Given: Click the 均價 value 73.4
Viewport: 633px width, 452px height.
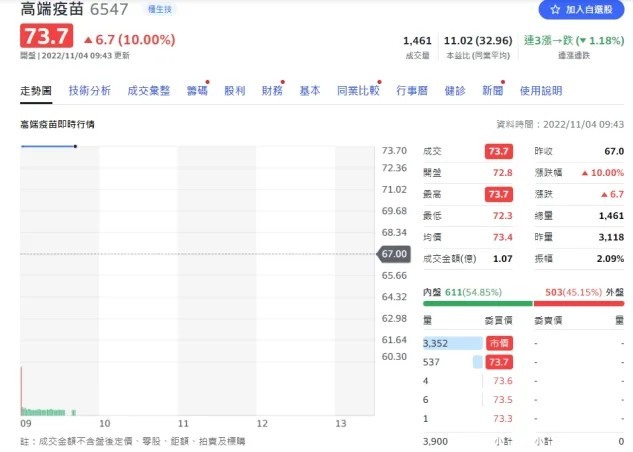Looking at the screenshot, I should tap(503, 237).
